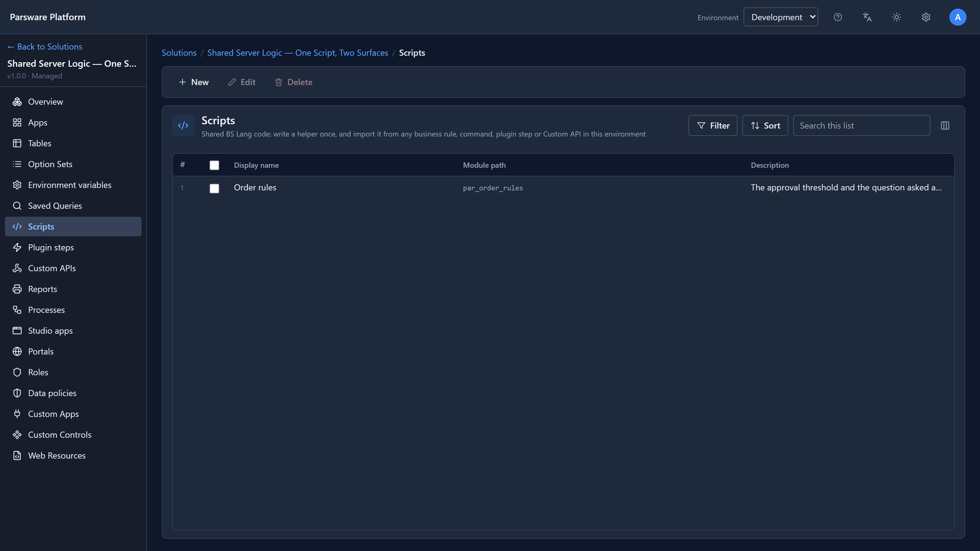980x551 pixels.
Task: Open the help icon in header
Action: 838,17
